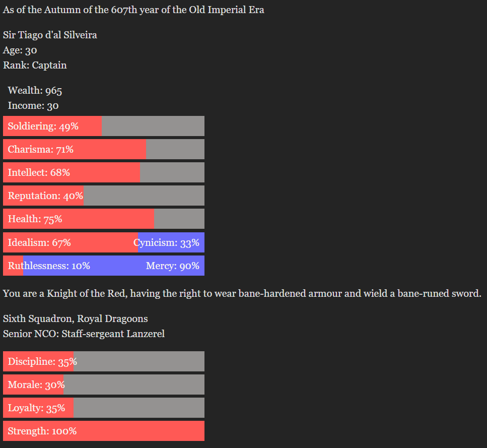Click the blue Cynicism 33% segment

[x=171, y=242]
